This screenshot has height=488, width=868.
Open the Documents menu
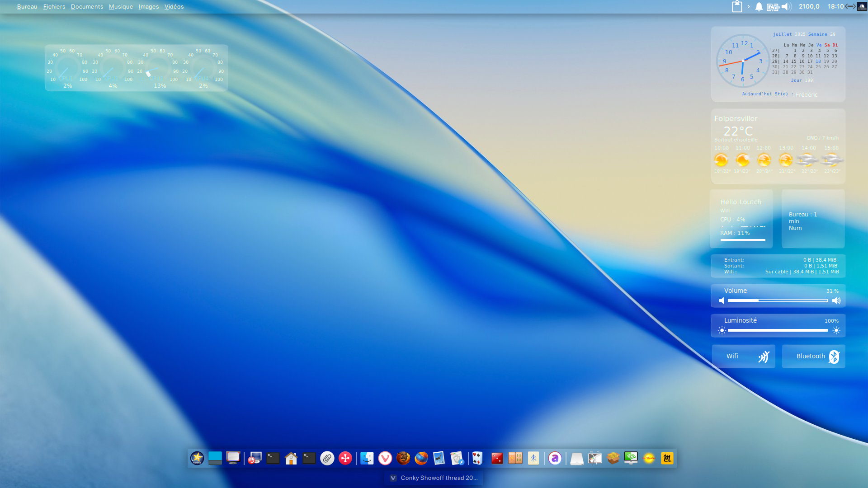87,6
